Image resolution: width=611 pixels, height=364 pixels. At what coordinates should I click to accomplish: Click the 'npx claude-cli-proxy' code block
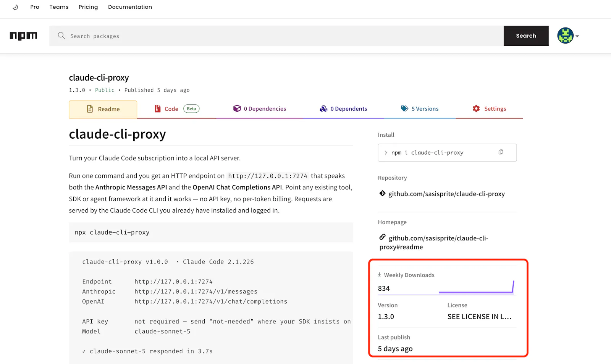tap(211, 232)
